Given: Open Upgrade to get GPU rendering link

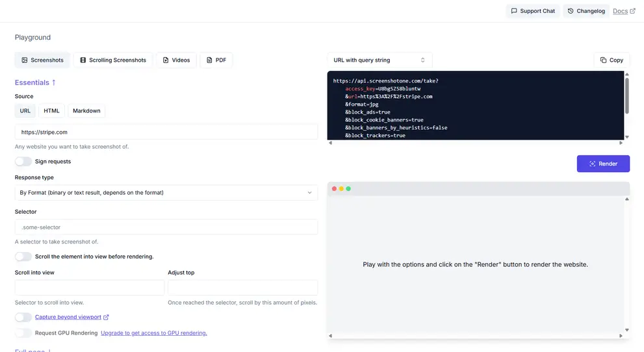Looking at the screenshot, I should click(154, 333).
